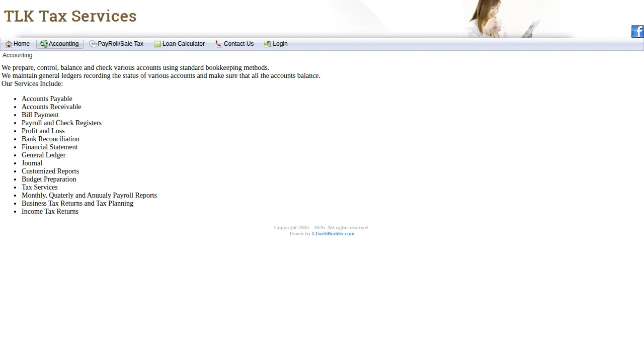Screen dimensions: 644x362
Task: Select the "Bank Reconciliation" list item
Action: click(x=50, y=139)
